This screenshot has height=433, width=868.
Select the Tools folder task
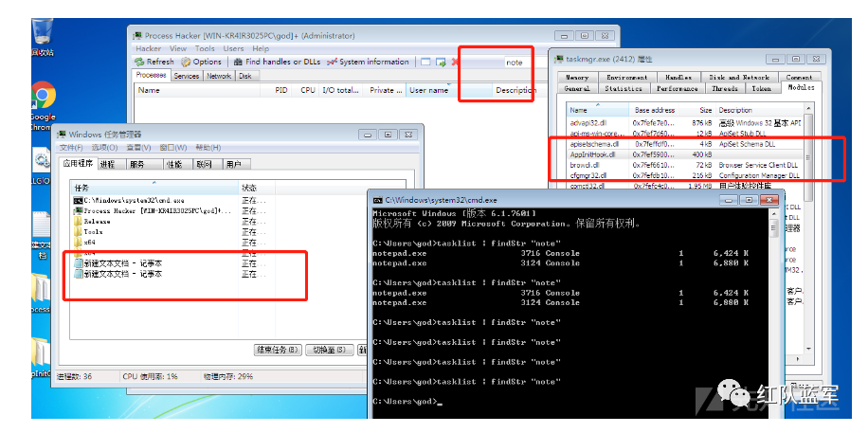[172, 232]
